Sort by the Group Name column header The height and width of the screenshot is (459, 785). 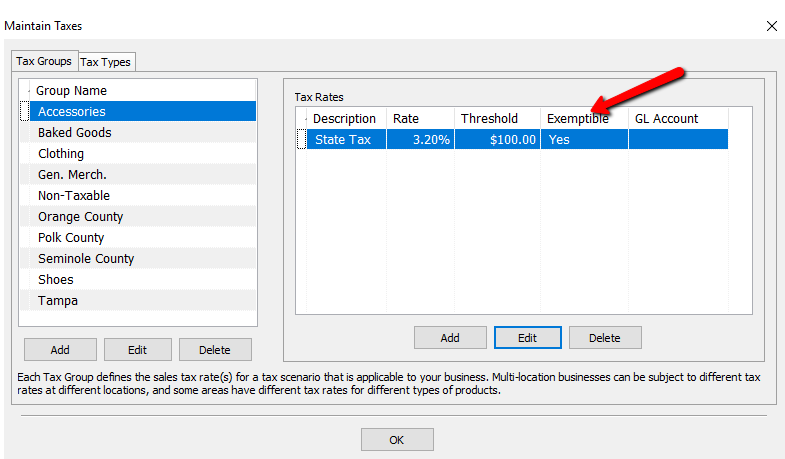click(x=143, y=91)
